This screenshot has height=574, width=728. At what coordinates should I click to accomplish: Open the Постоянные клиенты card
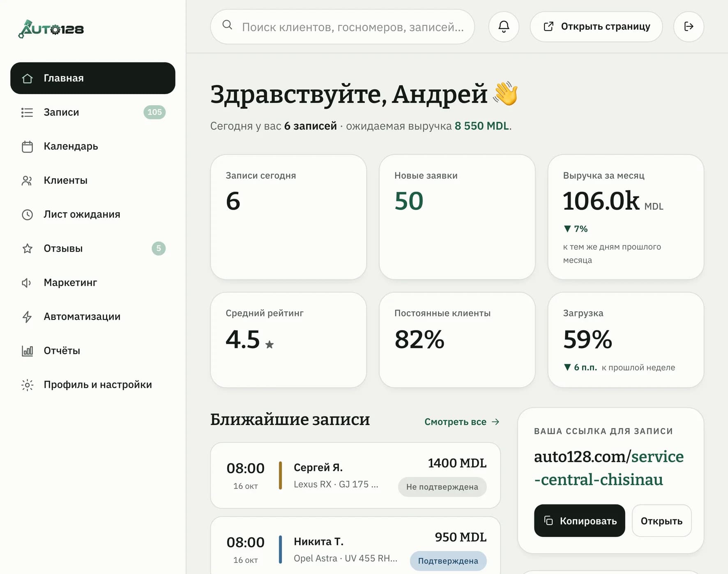pos(457,340)
